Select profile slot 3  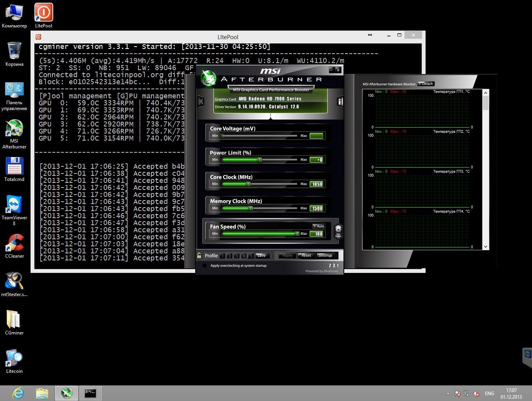tap(237, 256)
